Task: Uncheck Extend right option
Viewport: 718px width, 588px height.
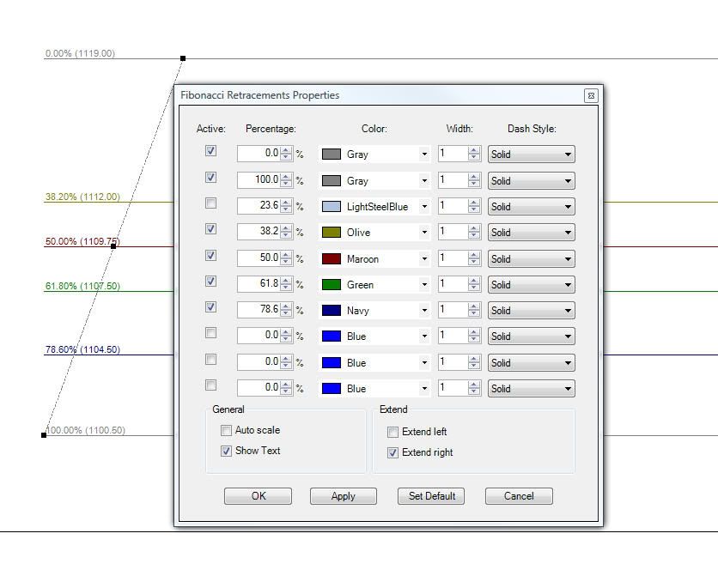Action: [x=393, y=453]
